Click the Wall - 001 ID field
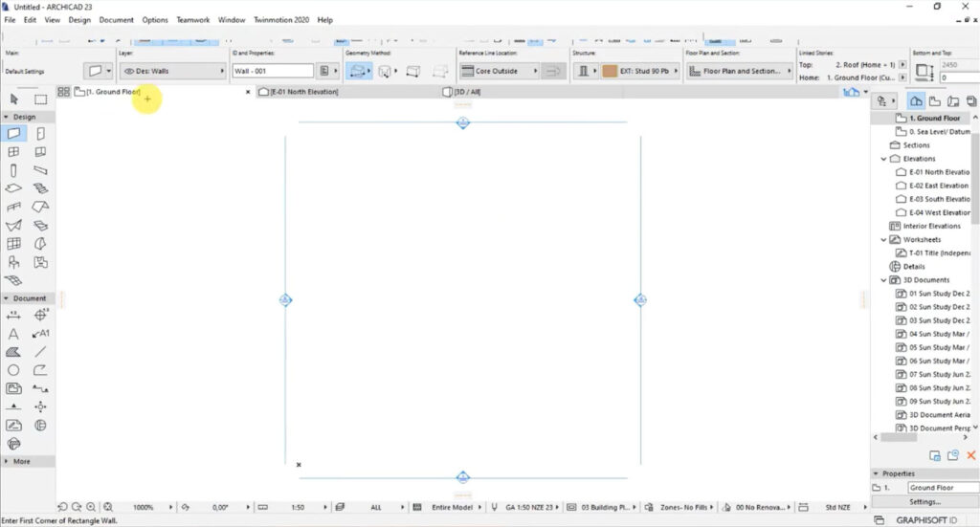Viewport: 980px width, 527px height. (273, 71)
